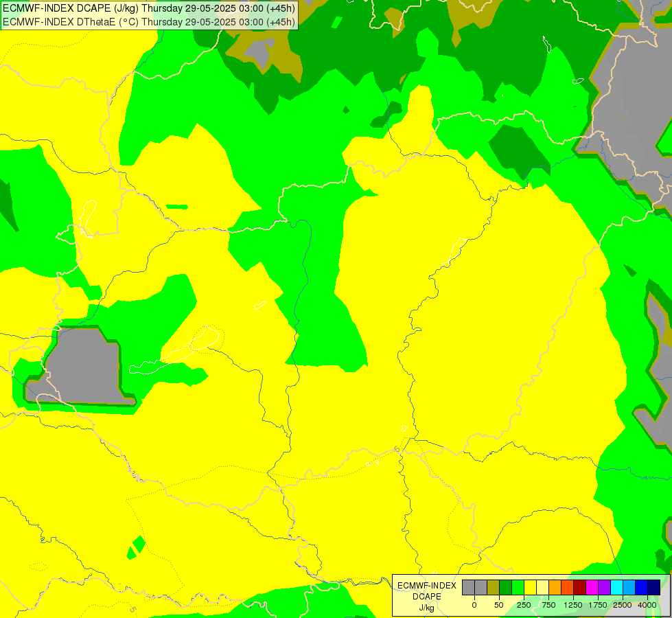Click the purple legend swatch
This screenshot has width=672, height=618.
(x=604, y=588)
